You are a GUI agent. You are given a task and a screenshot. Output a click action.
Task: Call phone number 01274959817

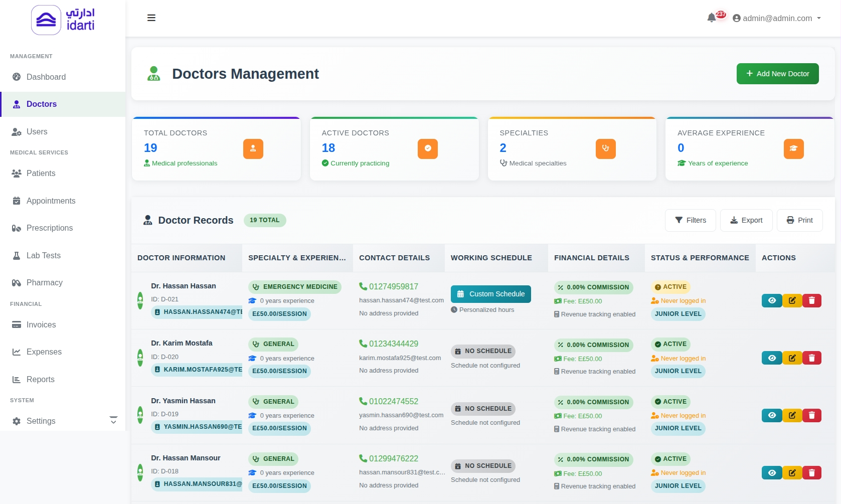[x=393, y=286]
